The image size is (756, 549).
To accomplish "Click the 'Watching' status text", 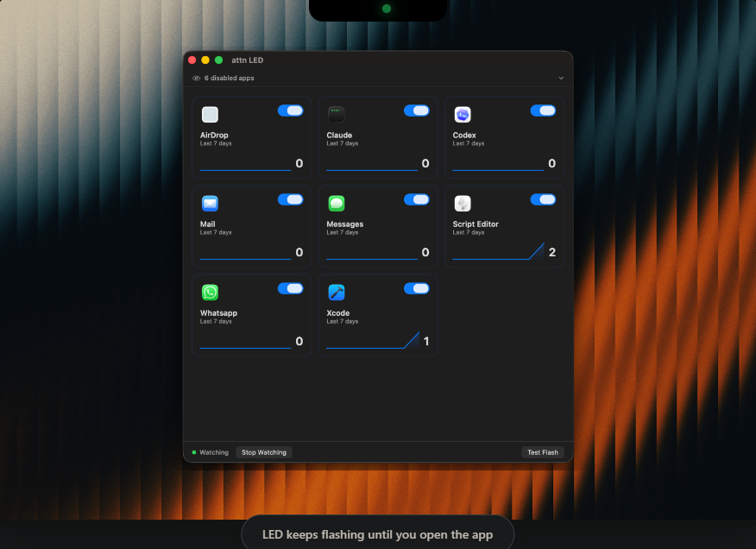I will click(x=214, y=452).
